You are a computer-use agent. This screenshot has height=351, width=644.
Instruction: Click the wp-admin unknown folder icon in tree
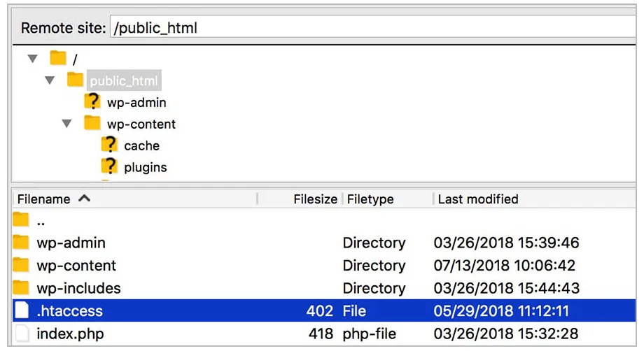tap(92, 101)
